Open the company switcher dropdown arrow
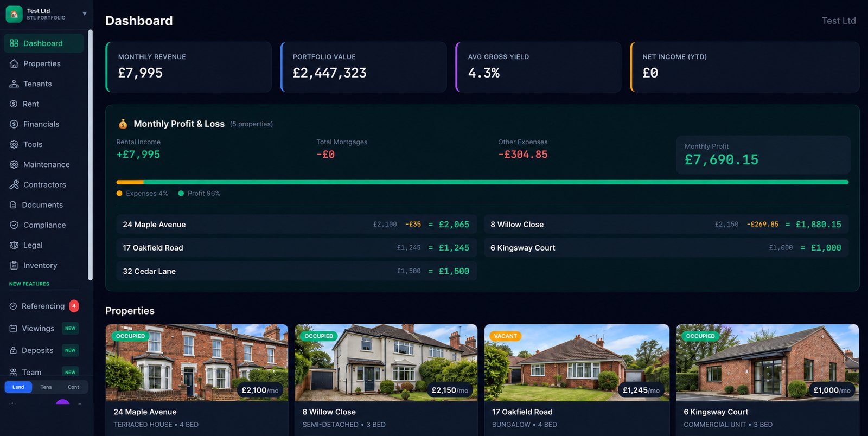The image size is (868, 436). coord(85,14)
